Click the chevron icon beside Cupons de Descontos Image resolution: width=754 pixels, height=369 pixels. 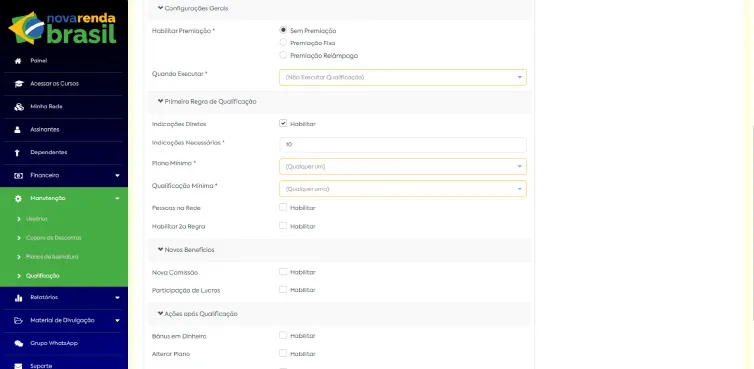click(19, 238)
